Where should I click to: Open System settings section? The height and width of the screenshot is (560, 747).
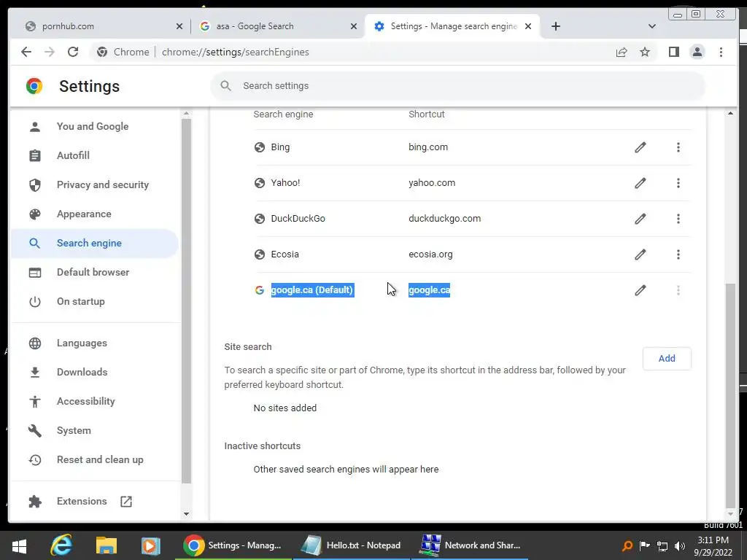click(94, 430)
